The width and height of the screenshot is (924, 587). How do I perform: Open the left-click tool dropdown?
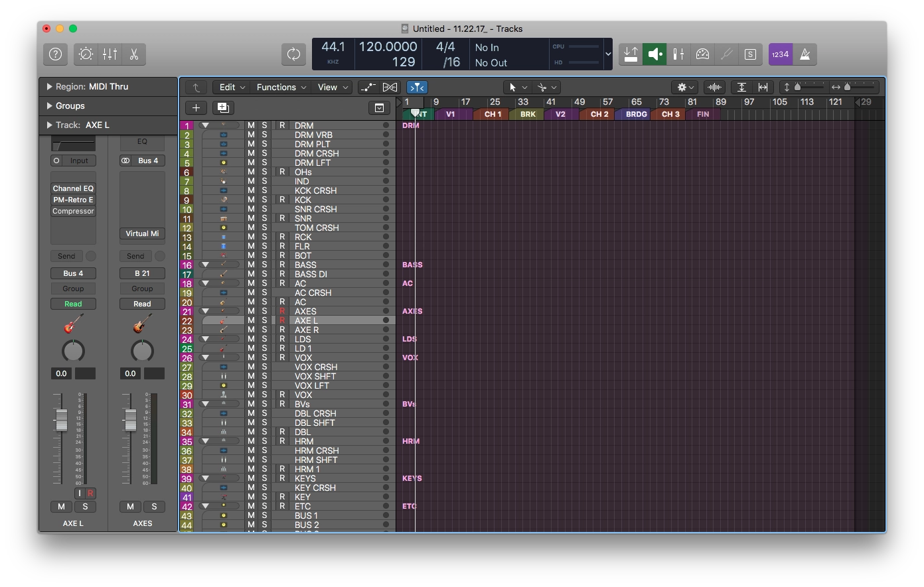518,88
